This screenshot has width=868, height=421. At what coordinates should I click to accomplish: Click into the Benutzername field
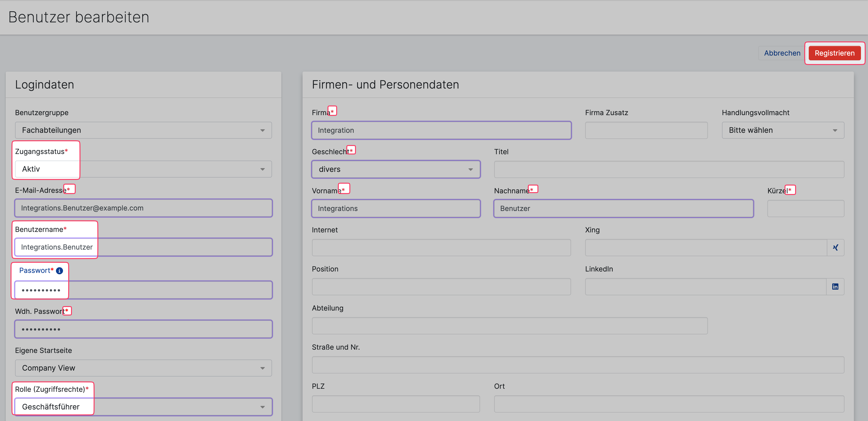(143, 247)
